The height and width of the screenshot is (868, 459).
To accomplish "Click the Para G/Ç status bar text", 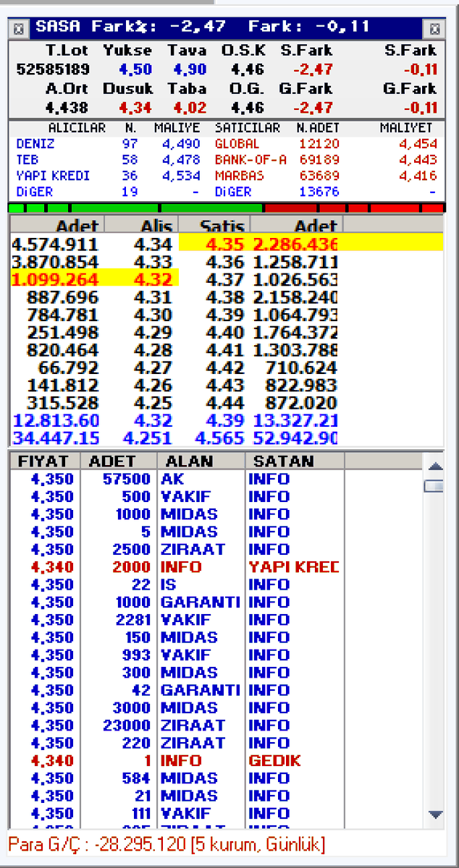I will (x=167, y=844).
